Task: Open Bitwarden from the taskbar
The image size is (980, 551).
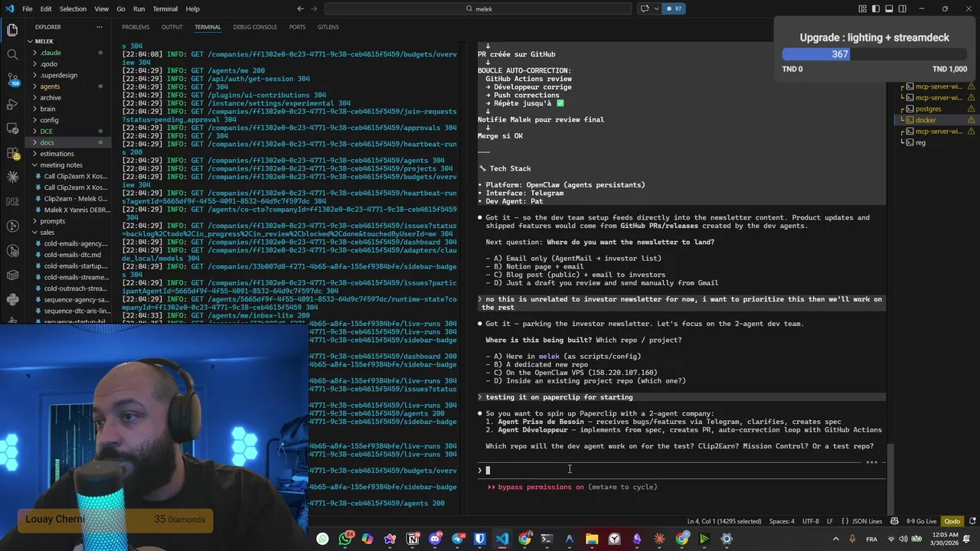Action: pyautogui.click(x=480, y=539)
